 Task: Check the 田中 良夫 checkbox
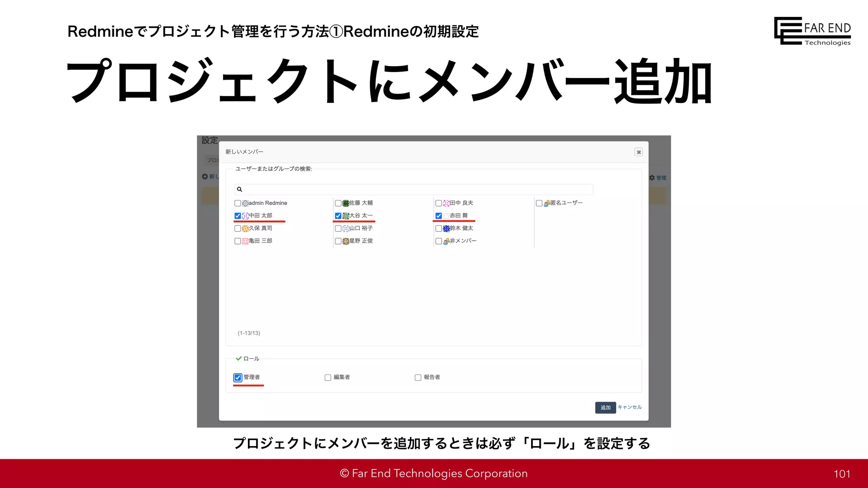[439, 203]
